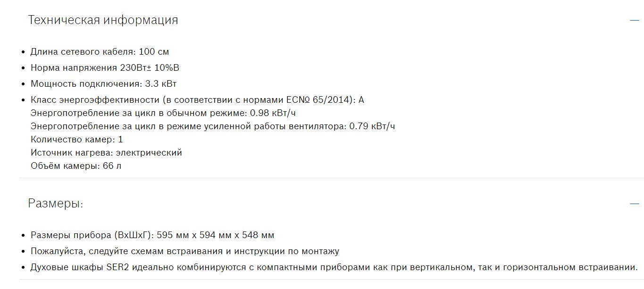Screen dimensions: 644x289
Task: Collapse the Размеры section minus icon
Action: 634,204
